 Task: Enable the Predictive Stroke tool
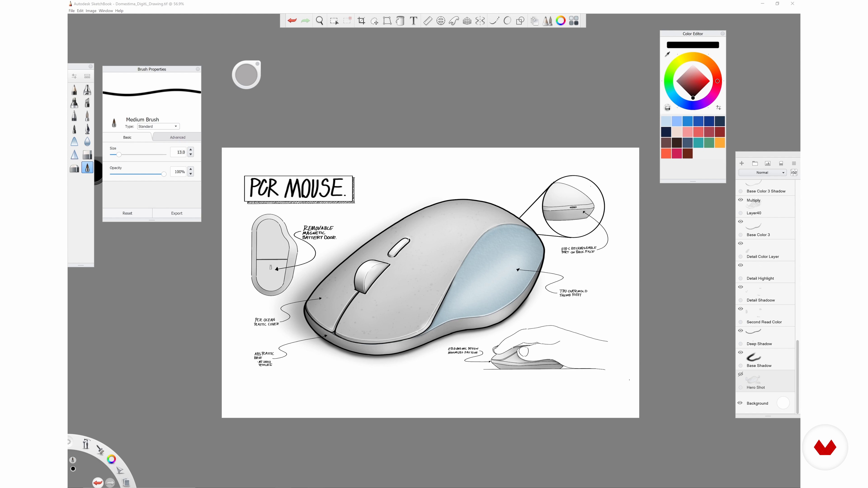tap(507, 21)
